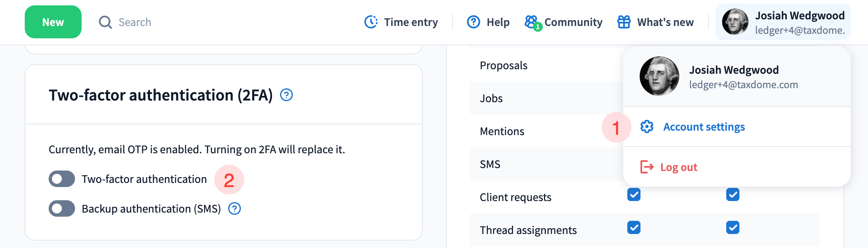This screenshot has height=248, width=868.
Task: Click the Time entry clock icon
Action: tap(371, 22)
